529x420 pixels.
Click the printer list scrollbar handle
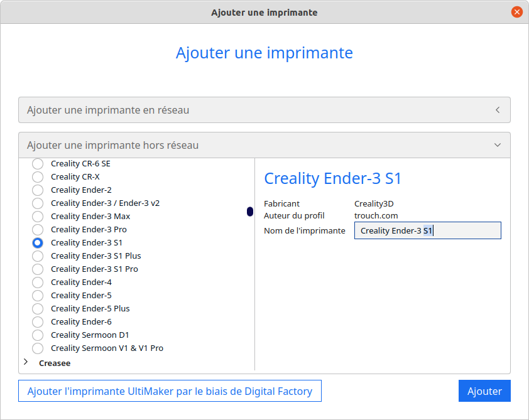pyautogui.click(x=250, y=212)
